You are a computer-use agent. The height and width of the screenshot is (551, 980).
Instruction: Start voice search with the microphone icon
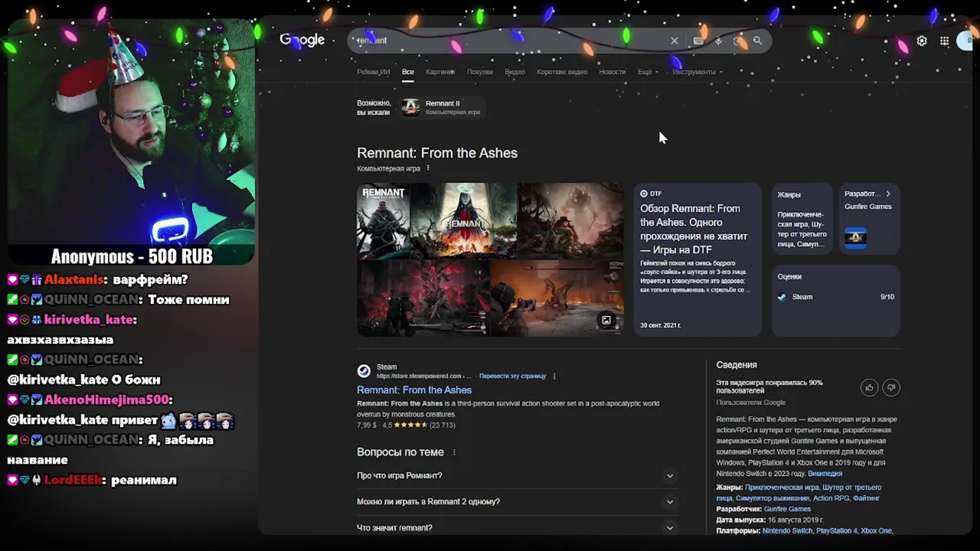point(718,41)
